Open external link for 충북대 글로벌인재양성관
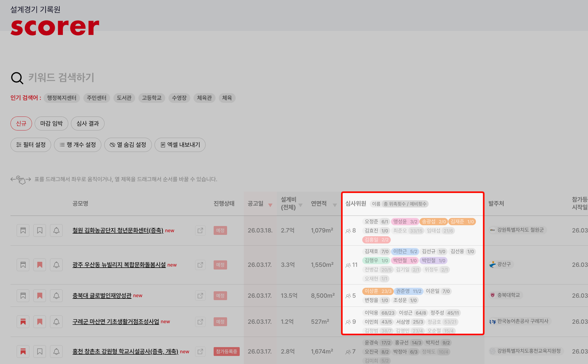 click(200, 296)
